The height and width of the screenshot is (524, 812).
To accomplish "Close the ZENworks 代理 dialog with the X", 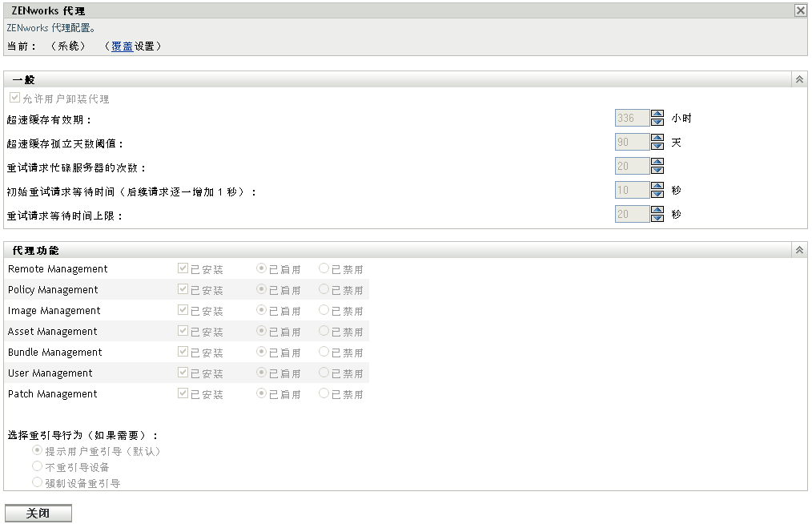I will (802, 10).
